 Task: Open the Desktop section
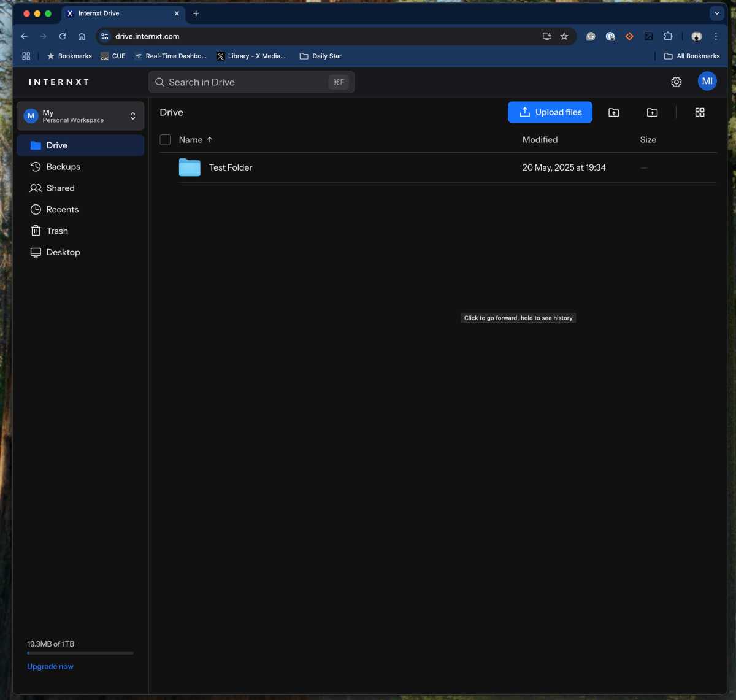[x=63, y=252]
